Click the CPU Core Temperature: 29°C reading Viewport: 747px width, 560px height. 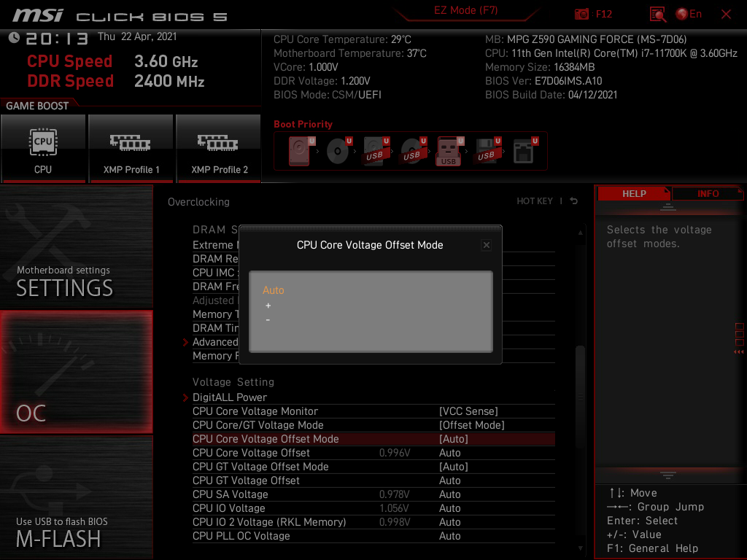tap(342, 39)
